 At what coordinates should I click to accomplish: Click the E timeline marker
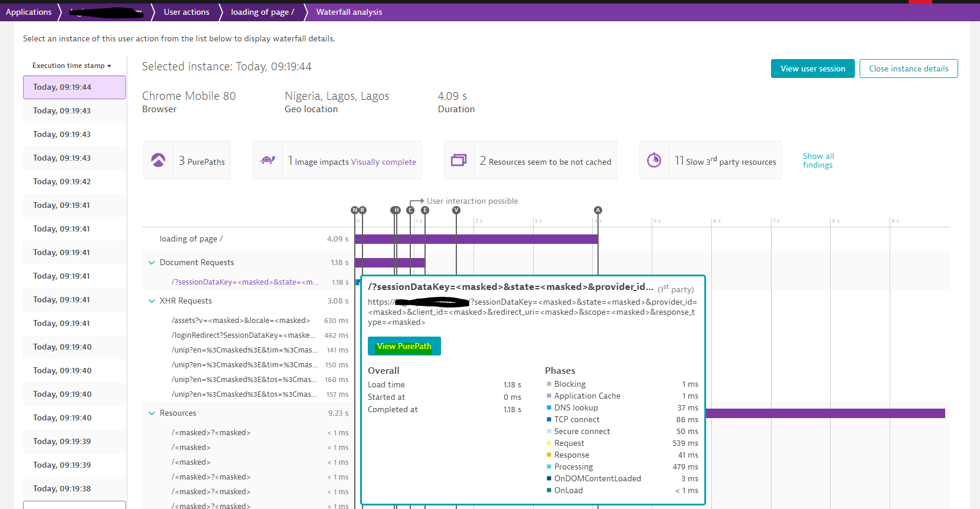click(425, 210)
